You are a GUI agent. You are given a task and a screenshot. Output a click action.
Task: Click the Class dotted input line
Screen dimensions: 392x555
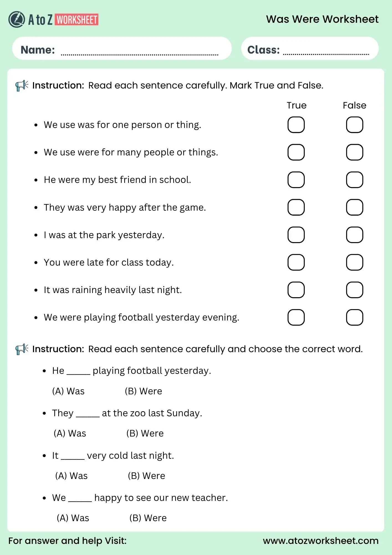click(326, 52)
